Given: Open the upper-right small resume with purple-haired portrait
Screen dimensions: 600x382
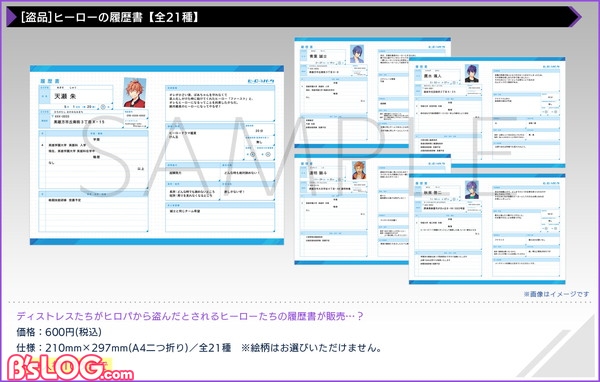Looking at the screenshot, I should pyautogui.click(x=487, y=113).
